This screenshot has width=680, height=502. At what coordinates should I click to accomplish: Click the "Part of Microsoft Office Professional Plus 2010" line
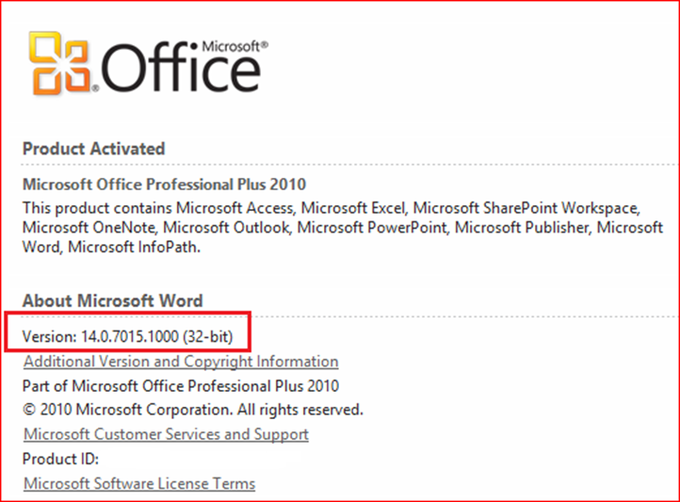click(180, 386)
